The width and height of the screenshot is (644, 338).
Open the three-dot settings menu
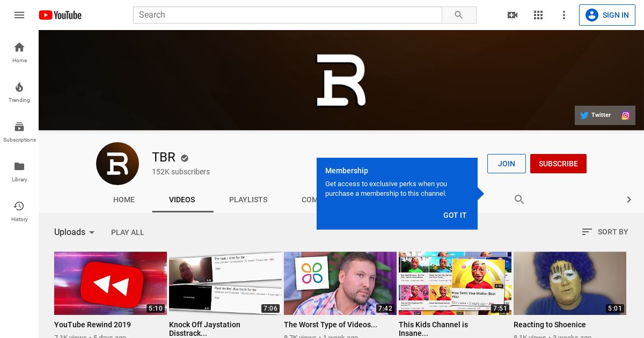pos(564,15)
